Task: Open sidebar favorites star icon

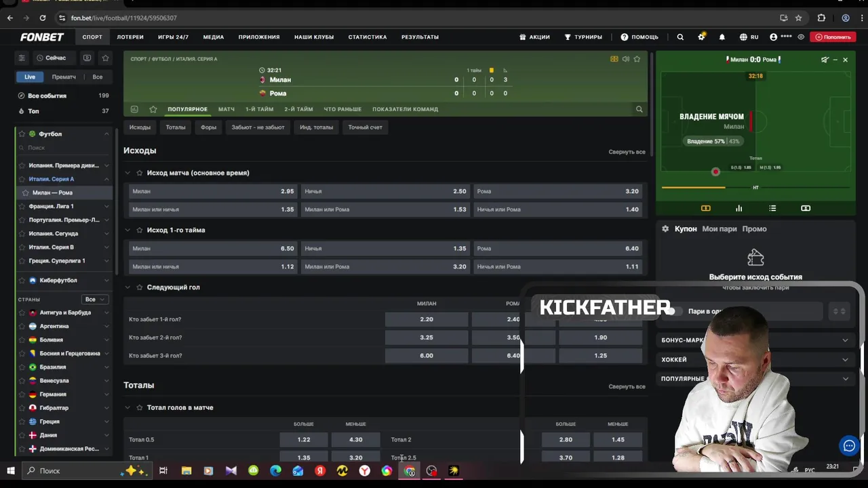Action: (x=105, y=58)
